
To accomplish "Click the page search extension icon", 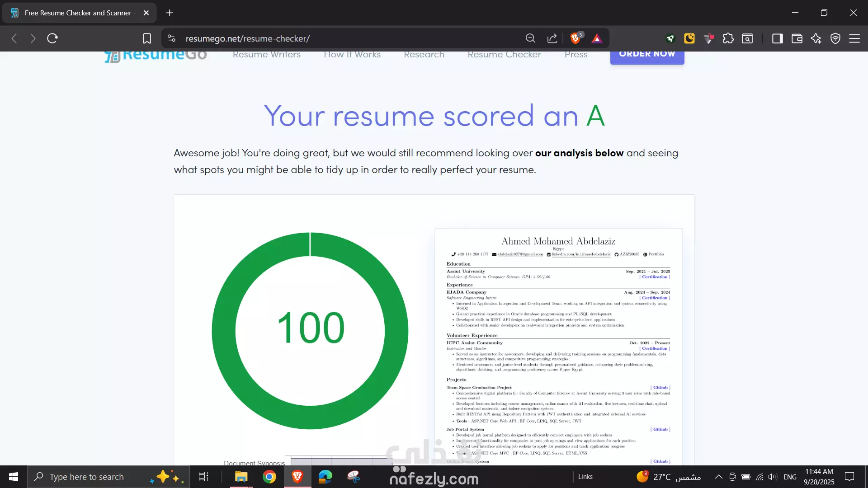I will coord(748,38).
